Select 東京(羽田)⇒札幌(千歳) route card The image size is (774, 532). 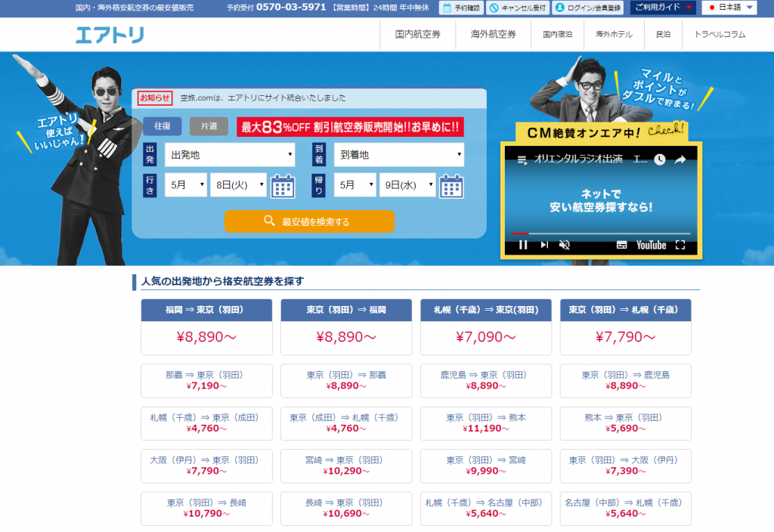tap(625, 326)
